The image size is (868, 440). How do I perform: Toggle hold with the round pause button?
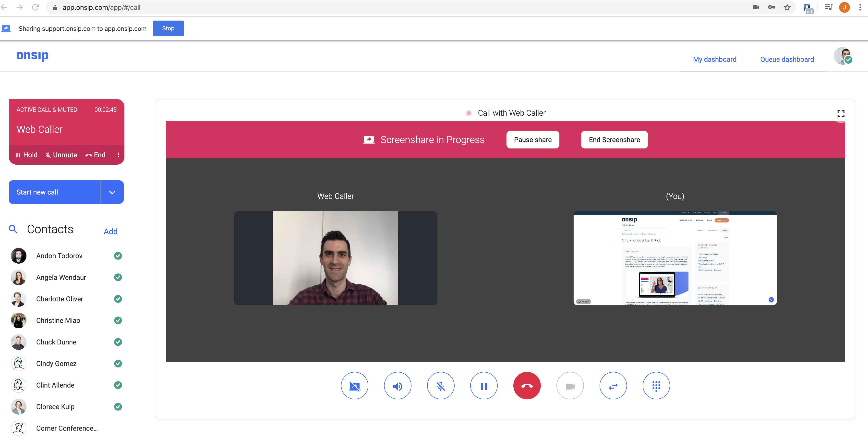pyautogui.click(x=484, y=386)
